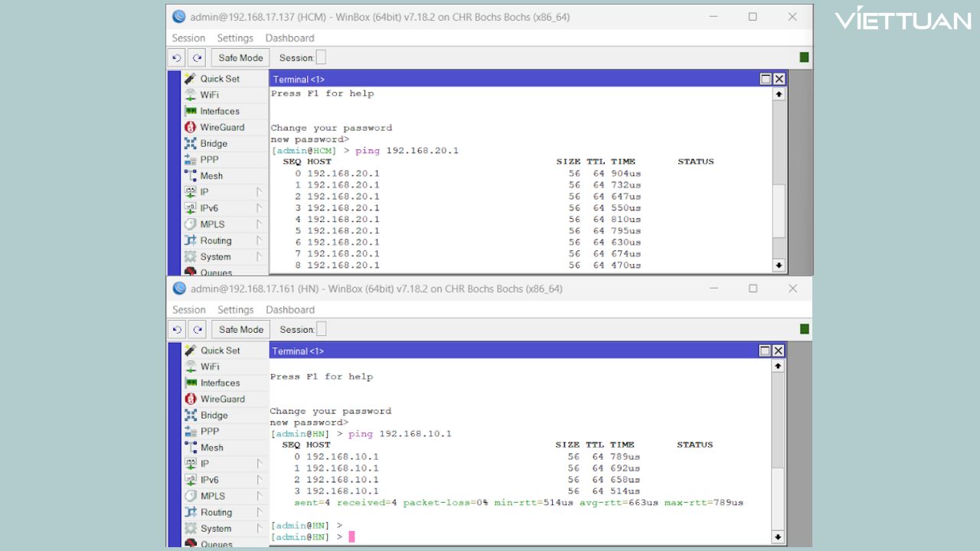Click the Session input field in the HCM toolbar
980x551 pixels.
[x=320, y=57]
